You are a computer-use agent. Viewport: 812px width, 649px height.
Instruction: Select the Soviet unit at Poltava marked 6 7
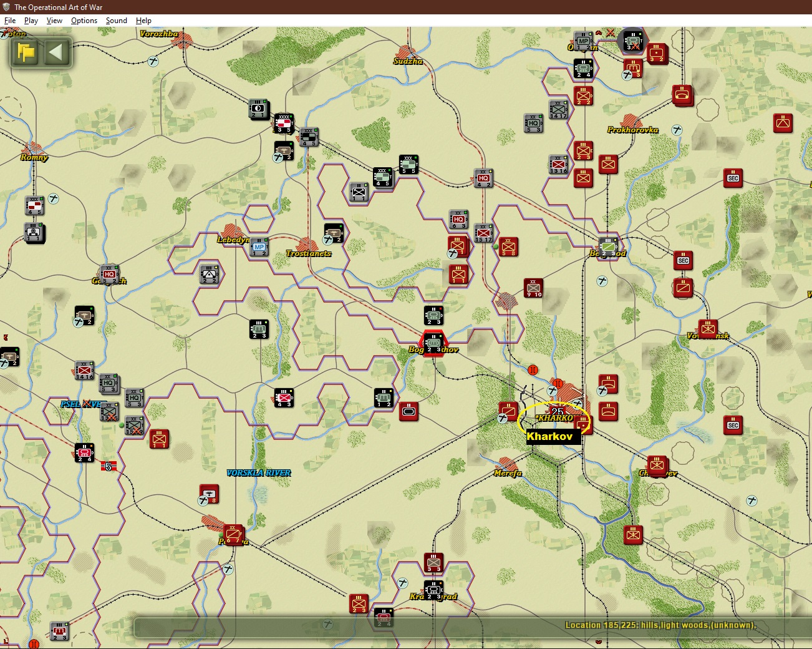(x=233, y=535)
